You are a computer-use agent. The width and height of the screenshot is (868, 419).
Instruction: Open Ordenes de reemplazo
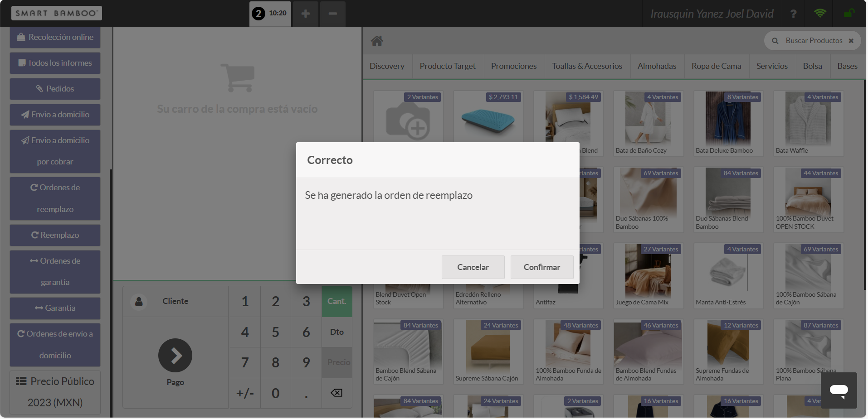[55, 198]
